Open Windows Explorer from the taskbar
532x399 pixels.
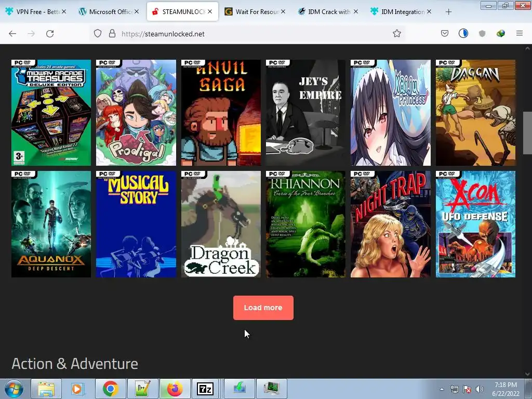46,389
